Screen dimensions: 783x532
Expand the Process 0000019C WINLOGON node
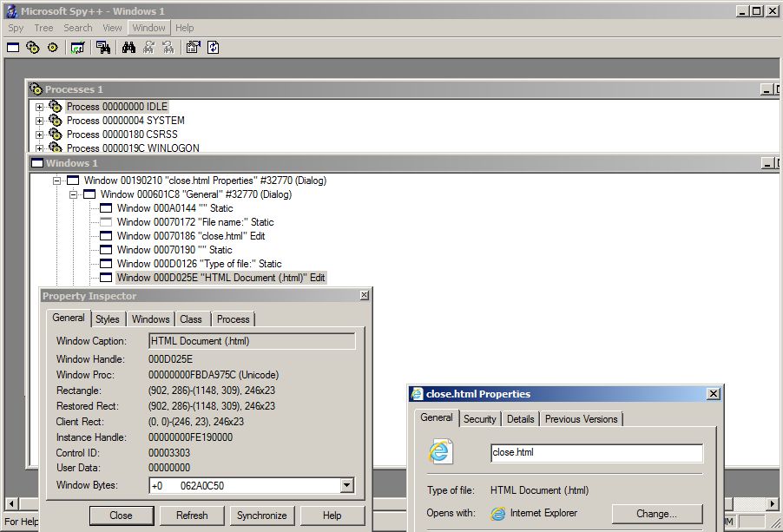click(39, 148)
